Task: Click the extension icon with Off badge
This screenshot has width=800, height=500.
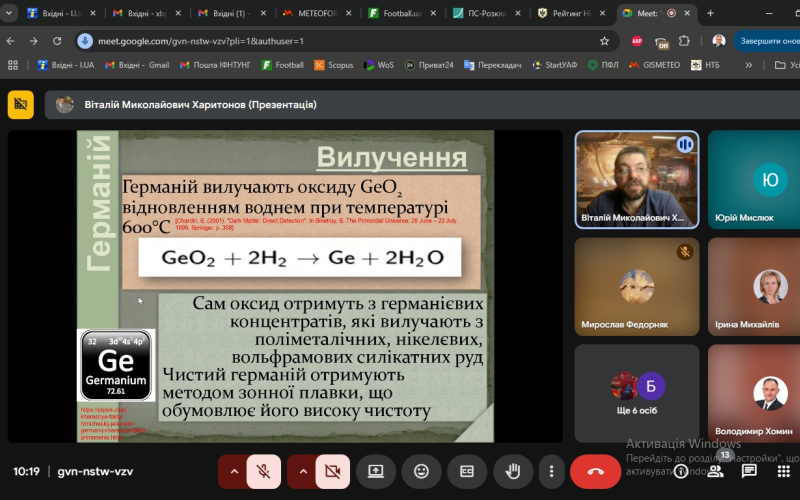Action: (x=661, y=42)
